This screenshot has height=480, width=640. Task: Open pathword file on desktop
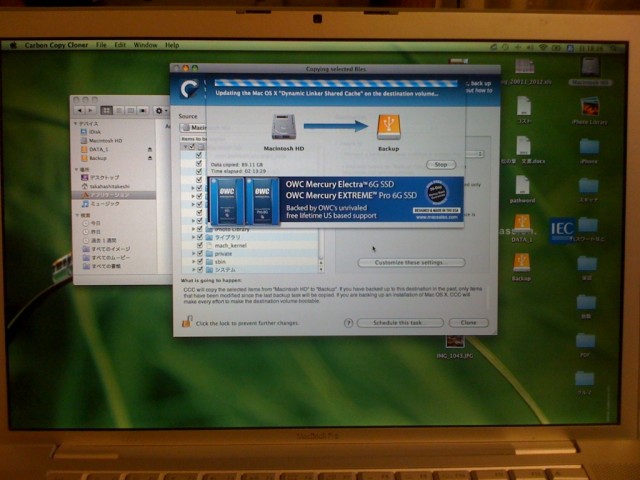[x=522, y=186]
